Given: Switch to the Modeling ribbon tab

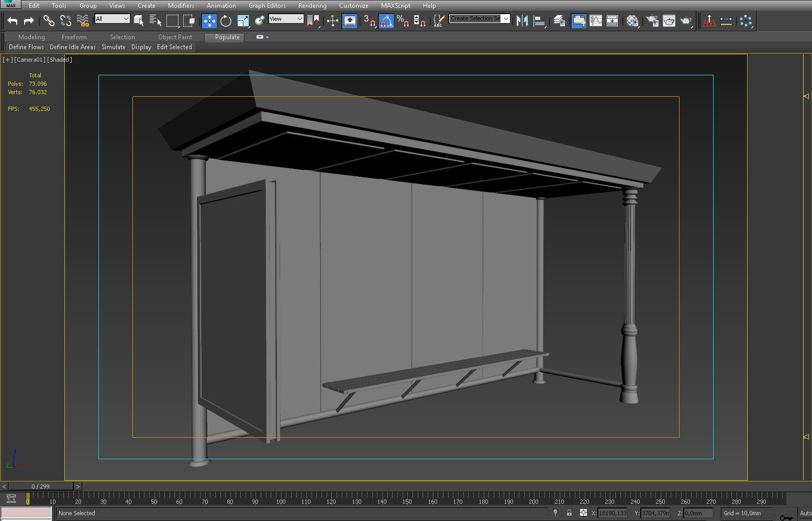Looking at the screenshot, I should (31, 37).
